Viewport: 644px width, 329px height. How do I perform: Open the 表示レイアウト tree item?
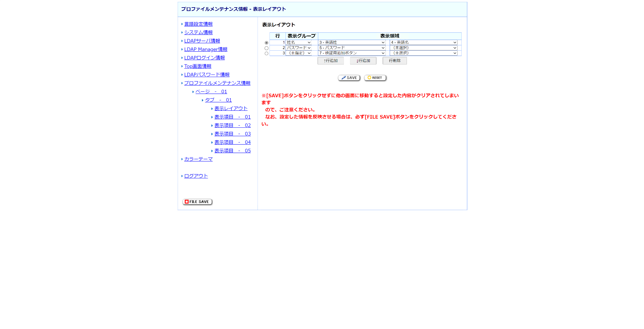tap(231, 108)
